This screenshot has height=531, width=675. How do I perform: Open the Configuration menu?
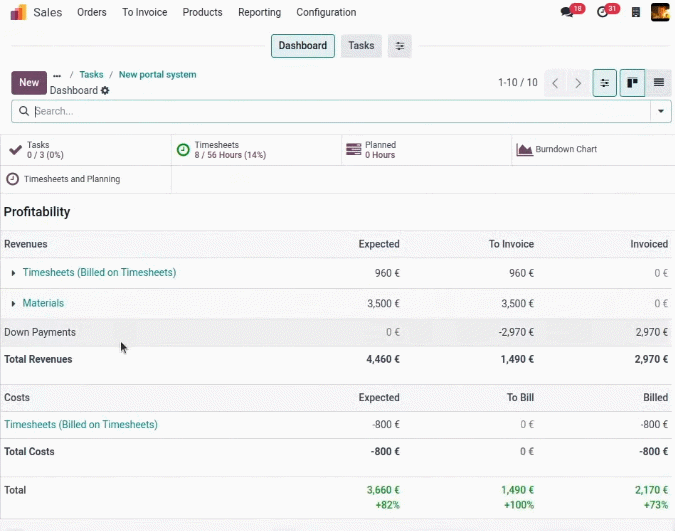326,12
